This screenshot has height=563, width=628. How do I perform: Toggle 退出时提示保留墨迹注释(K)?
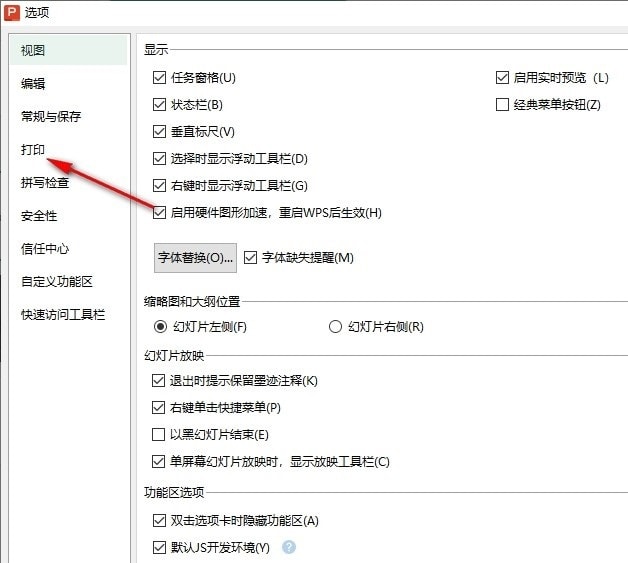tap(158, 380)
